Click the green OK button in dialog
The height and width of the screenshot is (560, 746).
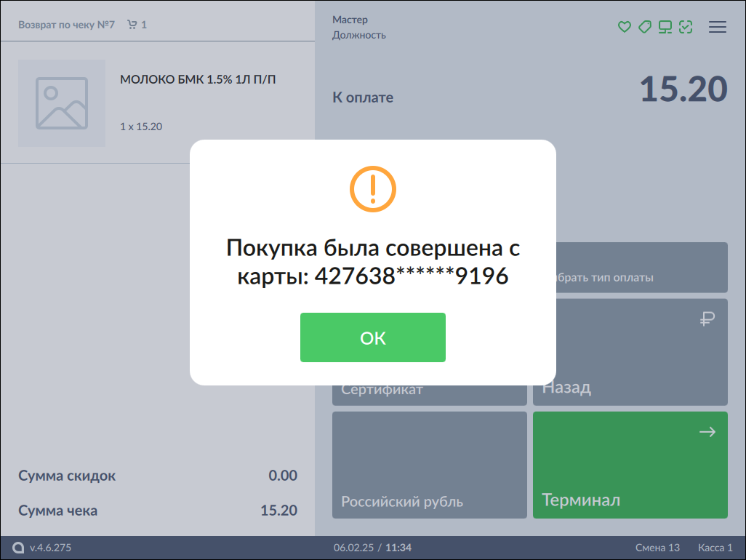[372, 337]
